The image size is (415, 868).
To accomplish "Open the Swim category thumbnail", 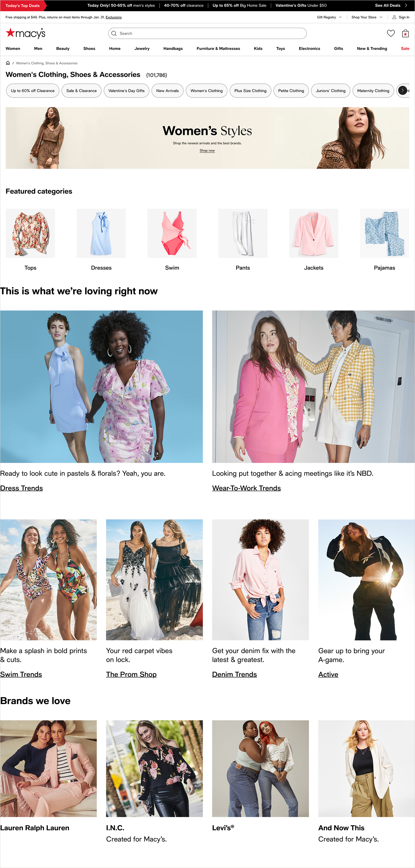I will tap(172, 233).
